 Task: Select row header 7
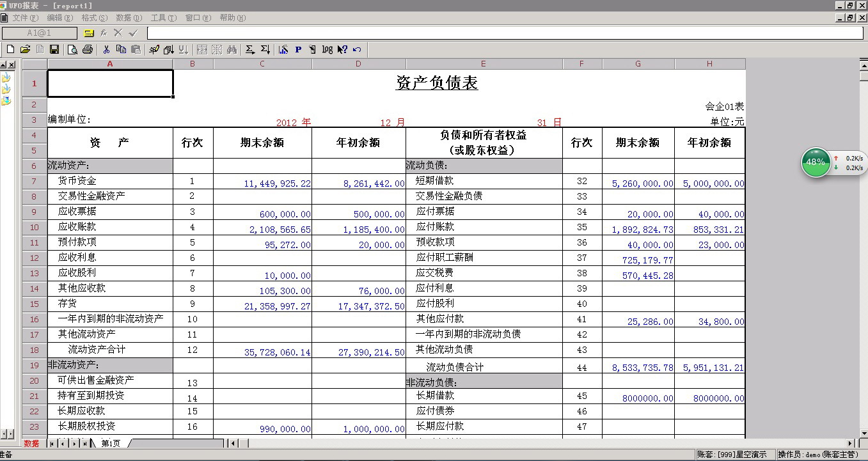(35, 181)
